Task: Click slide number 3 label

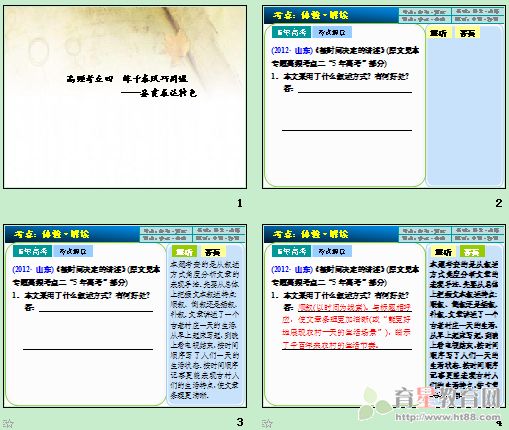Action: [240, 422]
